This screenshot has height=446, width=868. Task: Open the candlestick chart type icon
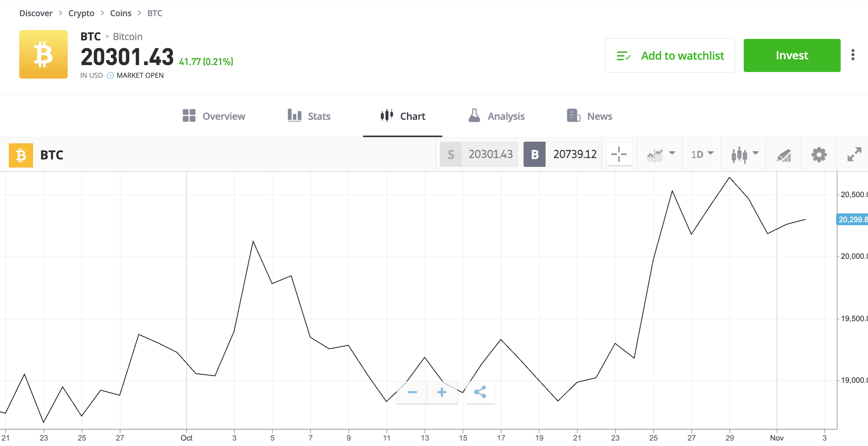[x=739, y=155]
